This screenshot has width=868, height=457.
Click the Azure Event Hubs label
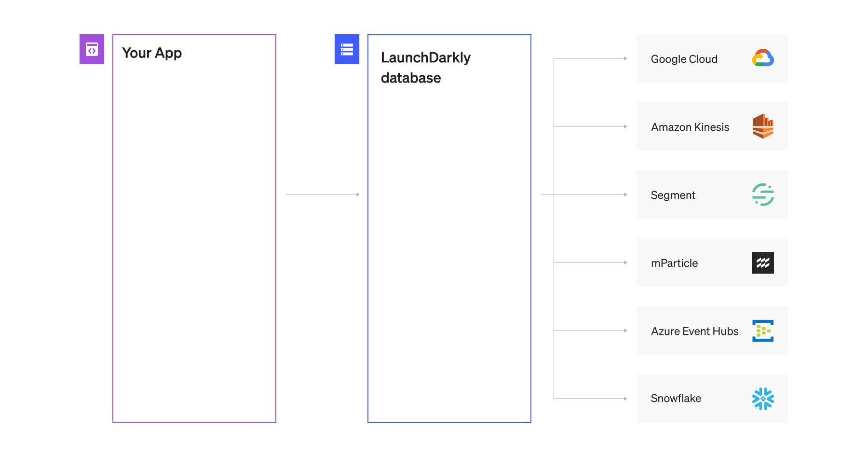[x=694, y=331]
